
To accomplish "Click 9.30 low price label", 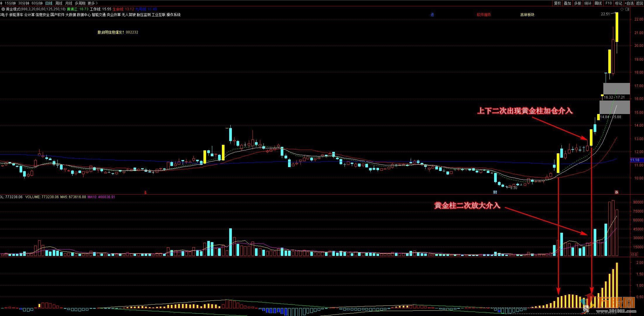I will coord(514,188).
